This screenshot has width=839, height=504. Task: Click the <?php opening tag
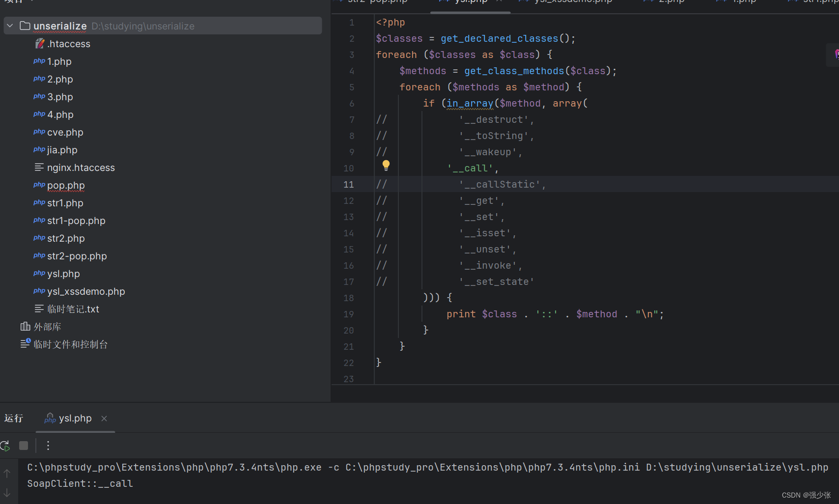(391, 22)
